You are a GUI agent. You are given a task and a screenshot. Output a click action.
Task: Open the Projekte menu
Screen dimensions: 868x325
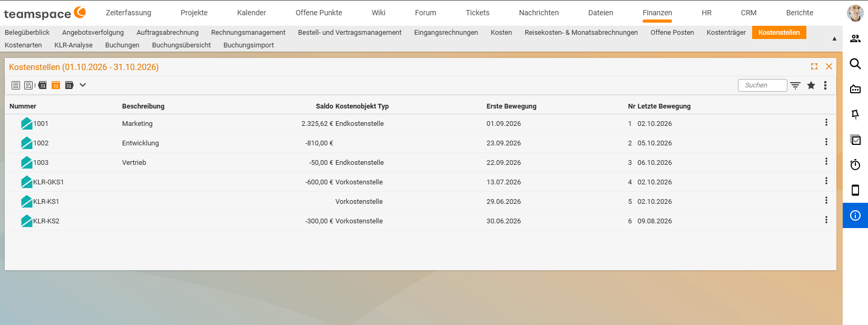point(194,13)
